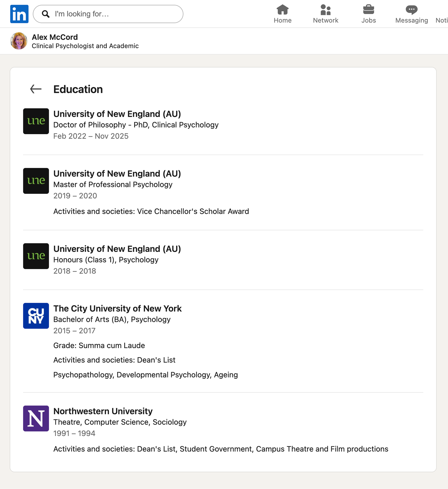Click the "1991 – 1994" date range
The width and height of the screenshot is (448, 489).
point(74,433)
